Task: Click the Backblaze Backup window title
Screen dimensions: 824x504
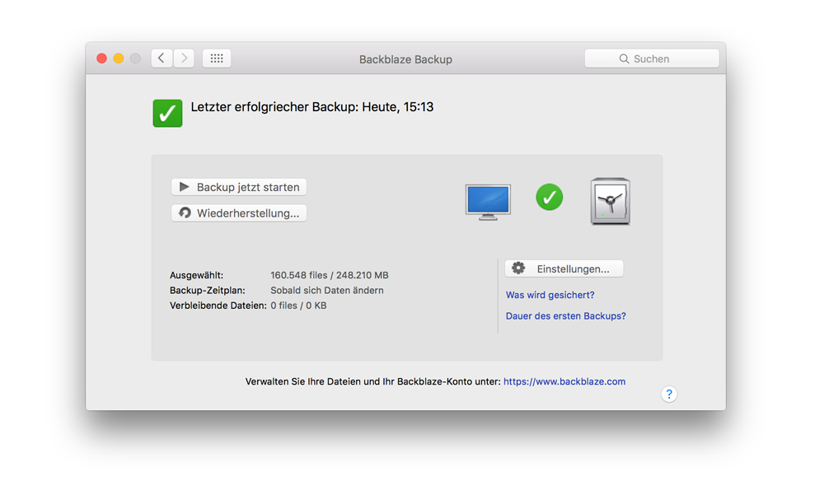Action: point(405,59)
